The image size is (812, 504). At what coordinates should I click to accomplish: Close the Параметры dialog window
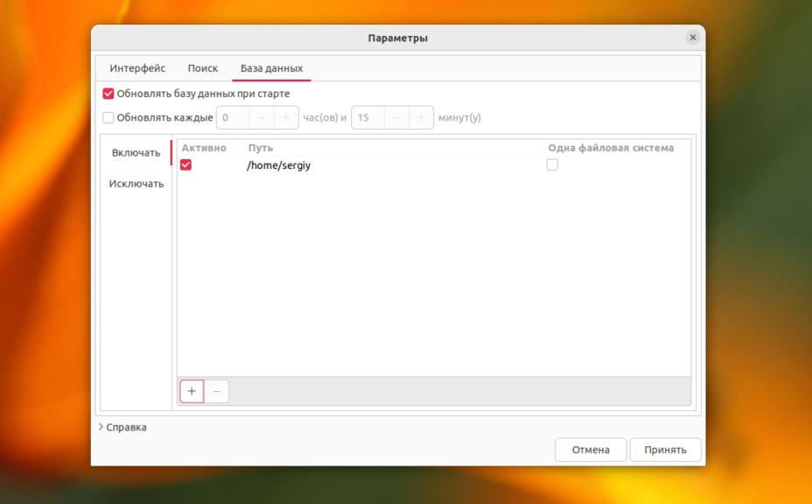click(693, 38)
